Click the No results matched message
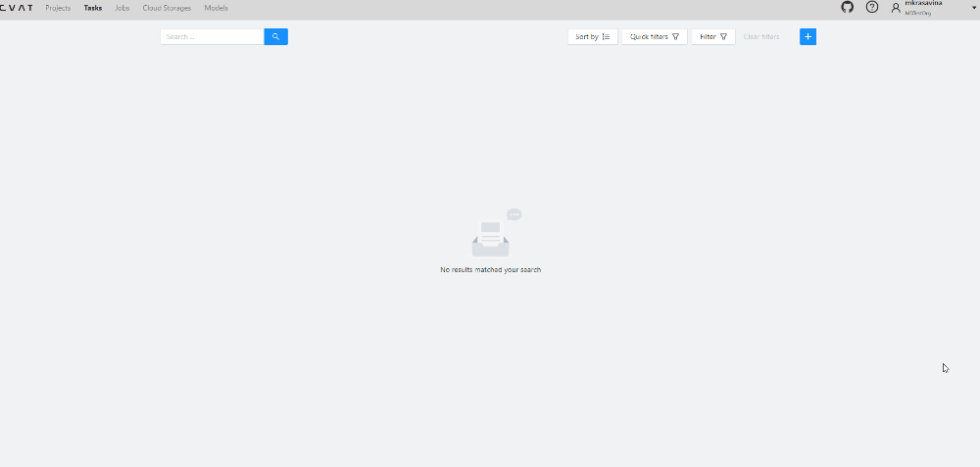This screenshot has width=980, height=467. point(490,269)
